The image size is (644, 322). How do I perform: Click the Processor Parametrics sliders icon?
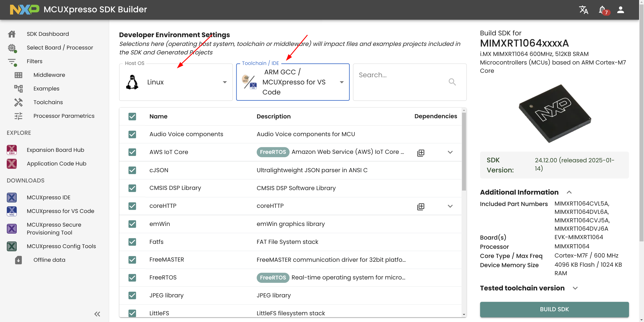tap(18, 116)
